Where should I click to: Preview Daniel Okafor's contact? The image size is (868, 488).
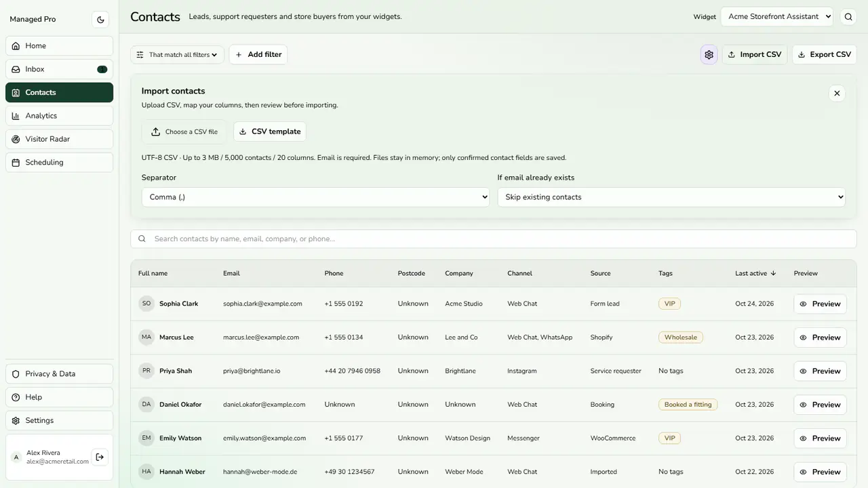point(820,405)
